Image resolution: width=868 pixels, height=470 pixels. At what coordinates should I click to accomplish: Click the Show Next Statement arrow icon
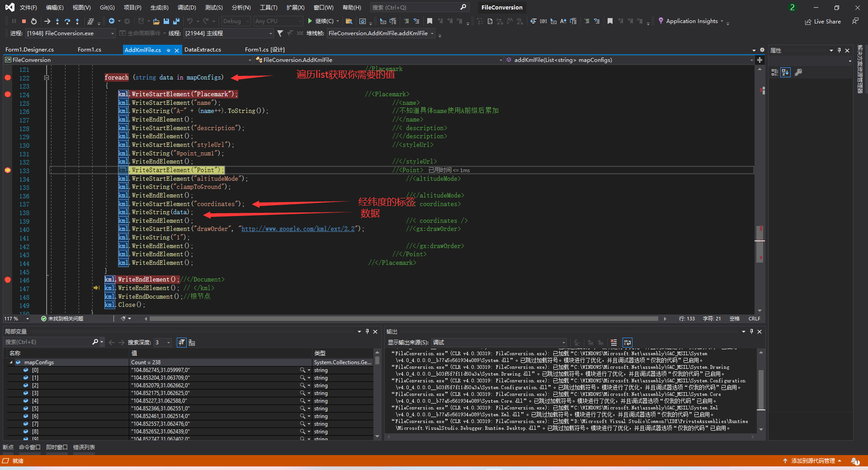[47, 21]
